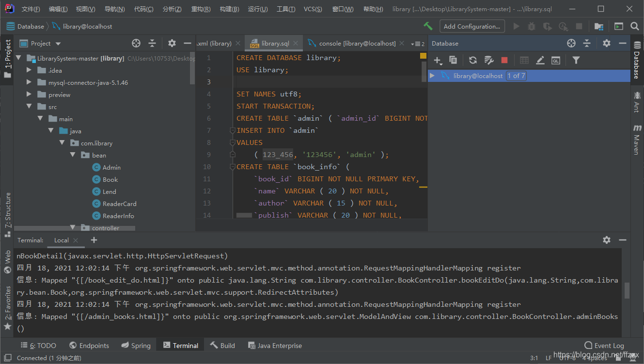Click the Run with Coverage icon
The width and height of the screenshot is (644, 364).
[x=548, y=26]
